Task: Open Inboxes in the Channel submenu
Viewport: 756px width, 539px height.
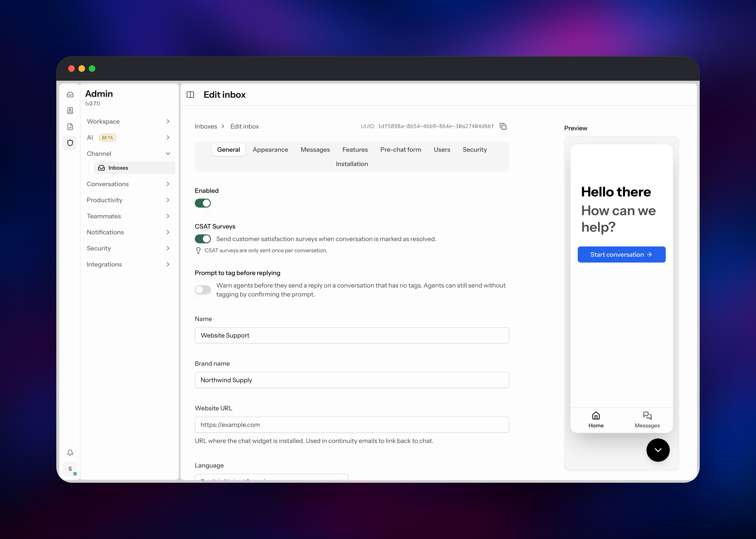Action: coord(134,168)
